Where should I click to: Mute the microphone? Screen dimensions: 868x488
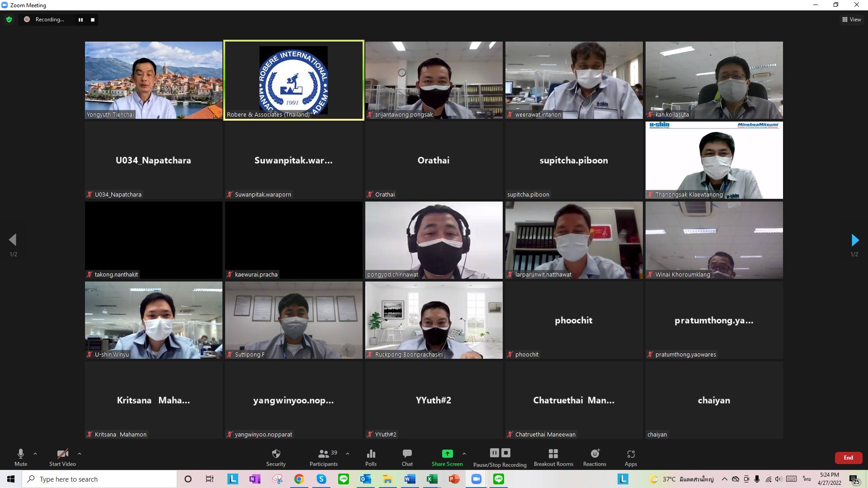21,458
